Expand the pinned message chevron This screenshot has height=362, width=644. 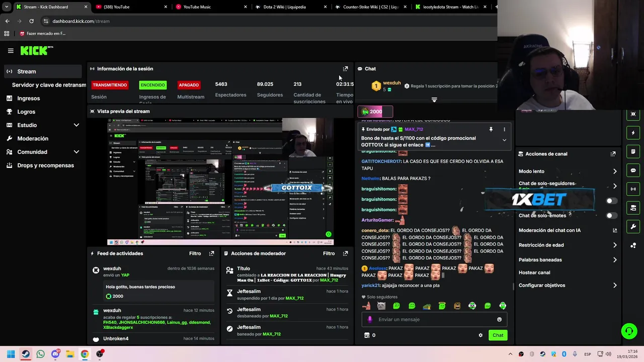click(x=504, y=140)
